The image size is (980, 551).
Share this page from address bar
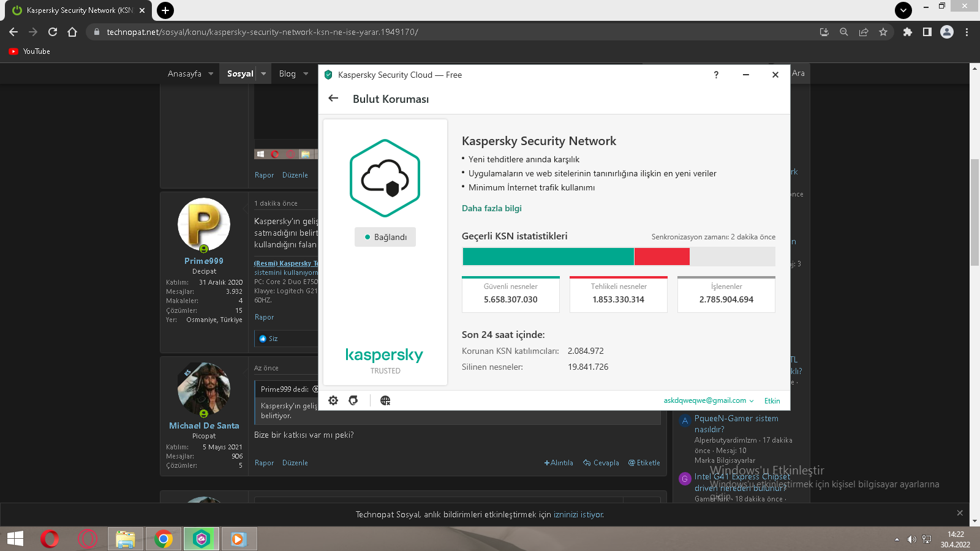pos(864,32)
